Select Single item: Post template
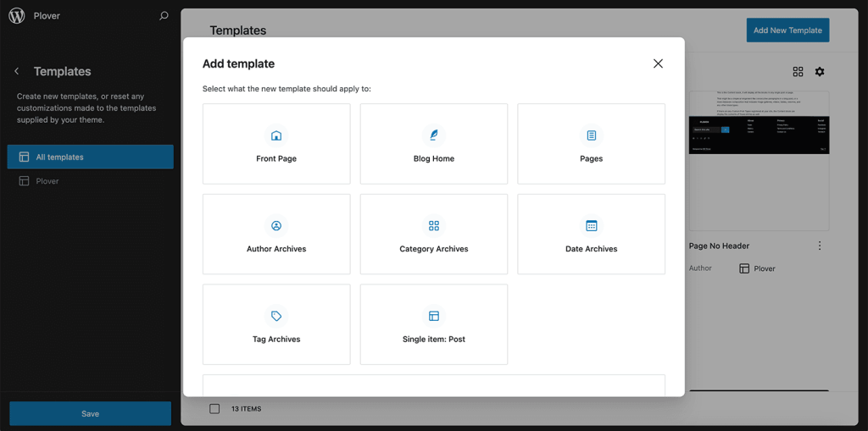The image size is (868, 431). tap(434, 324)
